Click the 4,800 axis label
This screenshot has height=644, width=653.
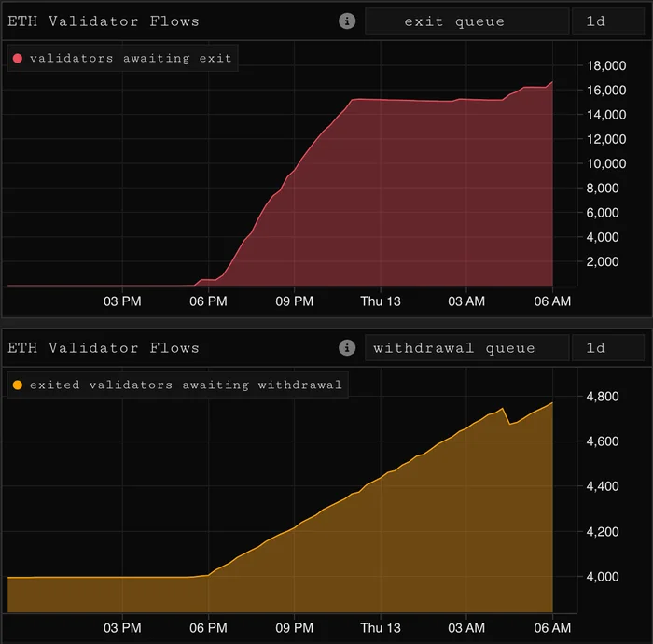click(603, 396)
